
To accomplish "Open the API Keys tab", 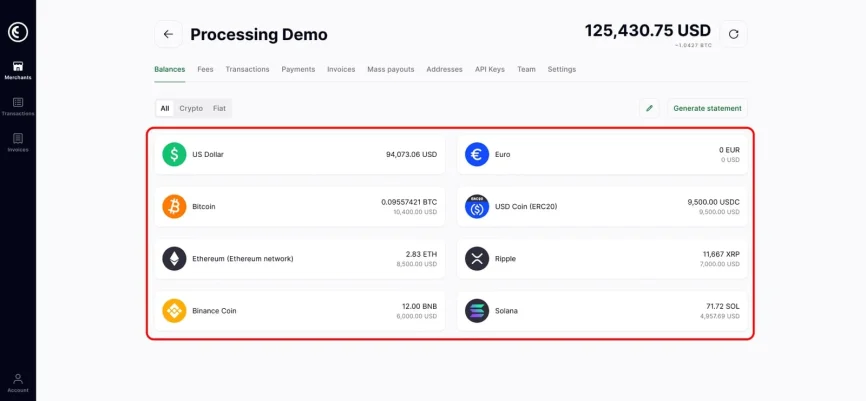I will [490, 70].
